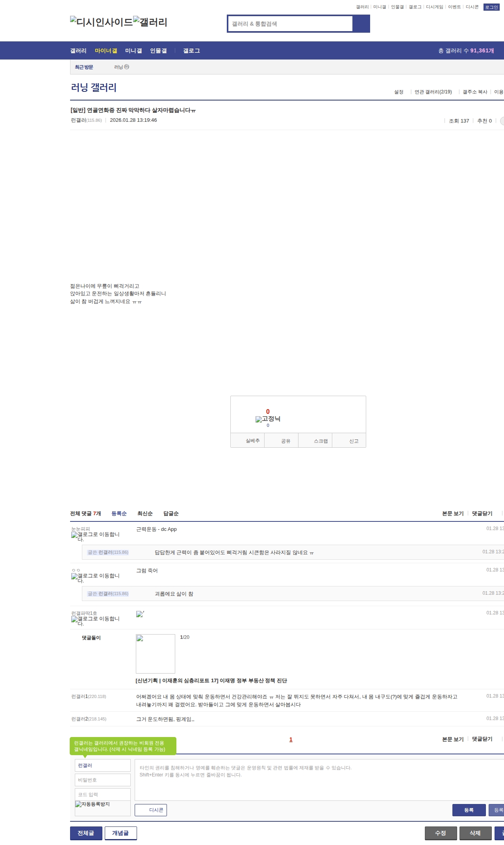
Task: Sort comments by 최신순
Action: click(145, 514)
